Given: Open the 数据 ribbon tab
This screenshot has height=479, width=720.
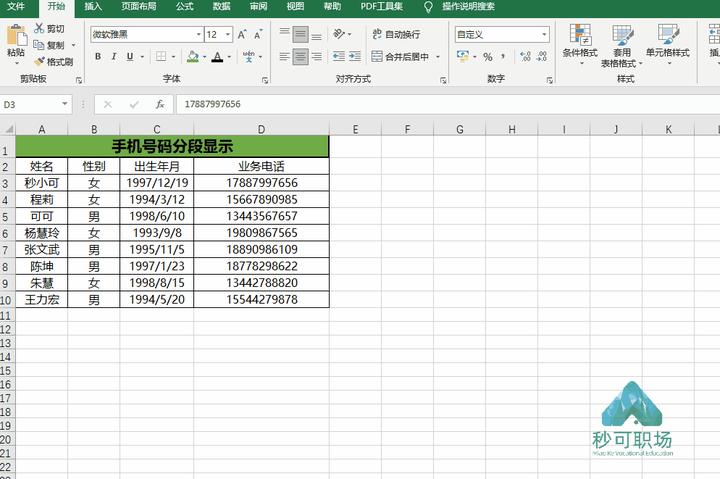Looking at the screenshot, I should point(221,6).
